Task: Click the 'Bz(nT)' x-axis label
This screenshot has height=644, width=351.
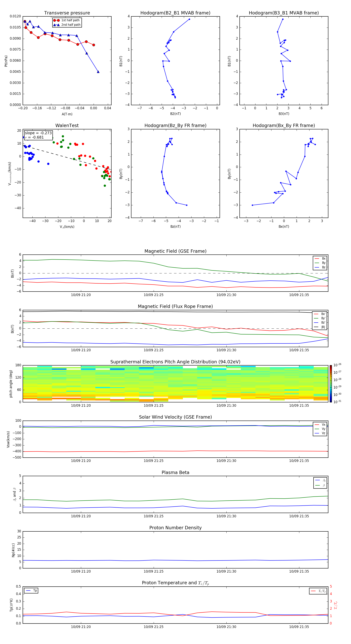Action: (x=175, y=227)
